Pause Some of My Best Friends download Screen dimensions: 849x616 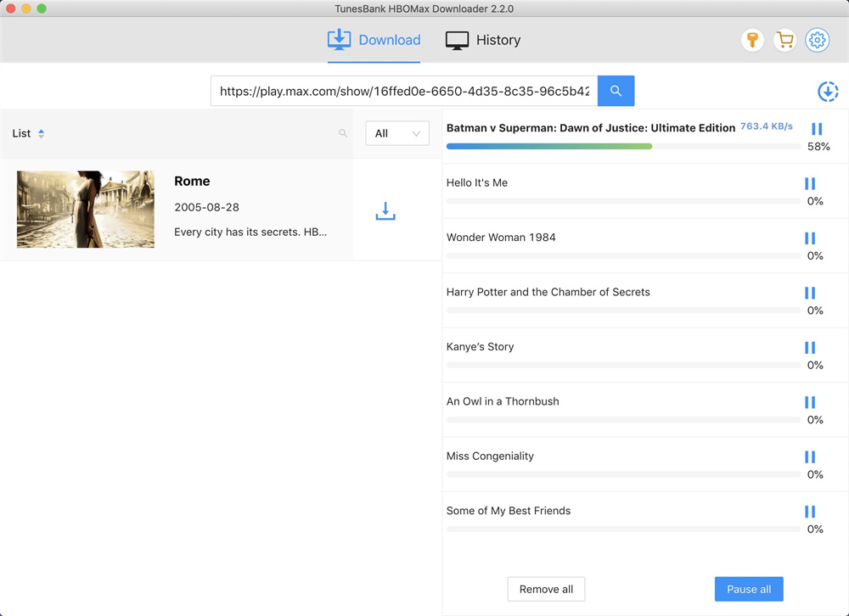pyautogui.click(x=809, y=512)
